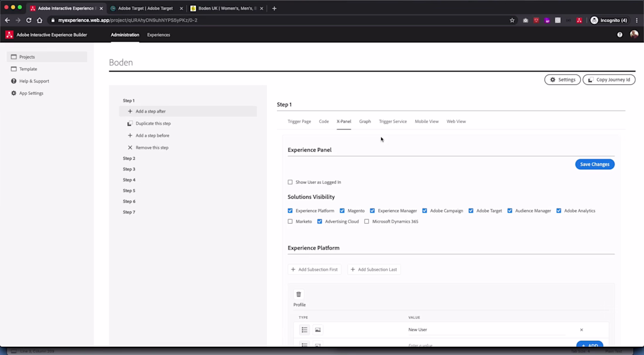Image resolution: width=644 pixels, height=355 pixels.
Task: Click the plus icon of Add a step after
Action: [130, 111]
